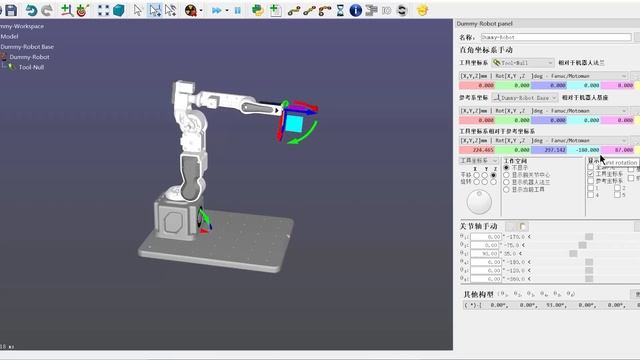The width and height of the screenshot is (640, 360).
Task: Add a new robot program
Action: pos(276,10)
